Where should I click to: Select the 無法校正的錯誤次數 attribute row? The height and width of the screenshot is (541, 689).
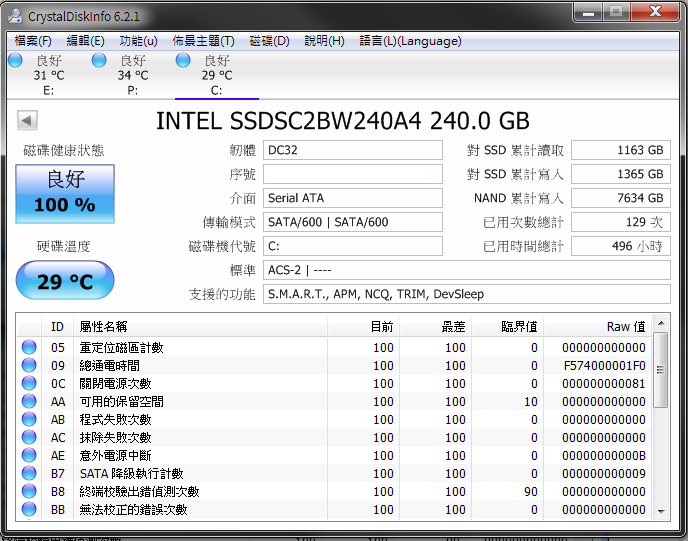(x=334, y=509)
